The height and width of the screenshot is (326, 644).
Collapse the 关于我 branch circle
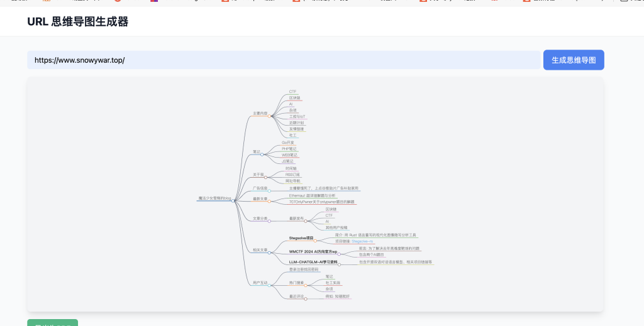point(266,178)
